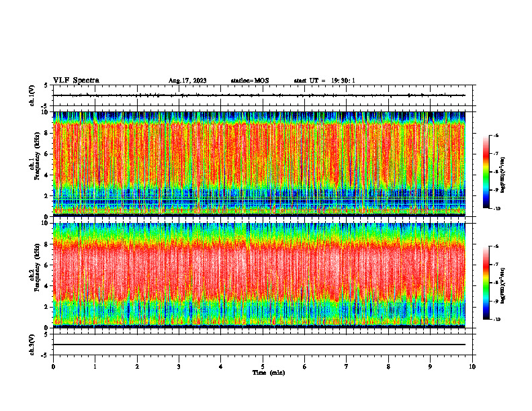Click the ch.2 spectrogram color scale bar

[486, 283]
